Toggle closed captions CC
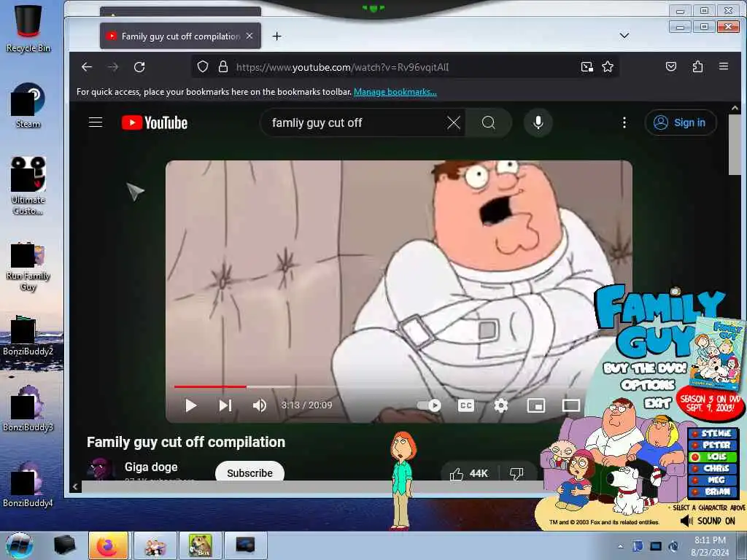Image resolution: width=747 pixels, height=560 pixels. point(465,405)
